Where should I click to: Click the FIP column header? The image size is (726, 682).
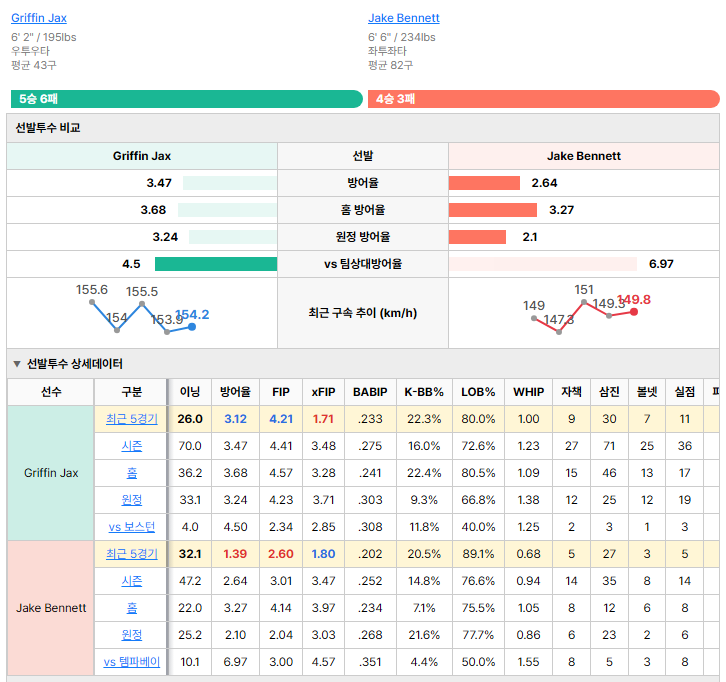pos(281,392)
